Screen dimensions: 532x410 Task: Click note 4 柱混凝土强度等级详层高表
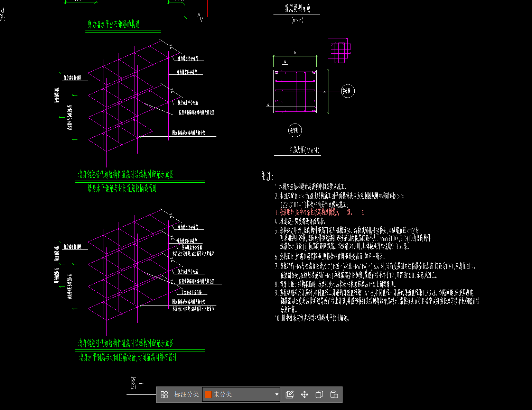click(301, 221)
